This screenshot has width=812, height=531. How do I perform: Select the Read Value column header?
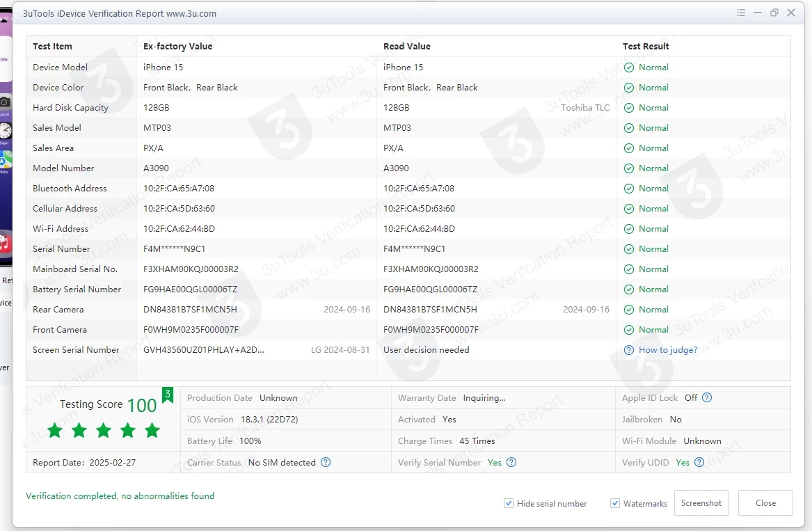[x=406, y=47]
